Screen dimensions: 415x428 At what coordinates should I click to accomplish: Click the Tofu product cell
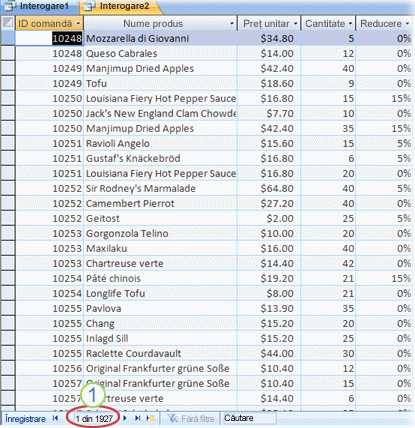(x=160, y=83)
